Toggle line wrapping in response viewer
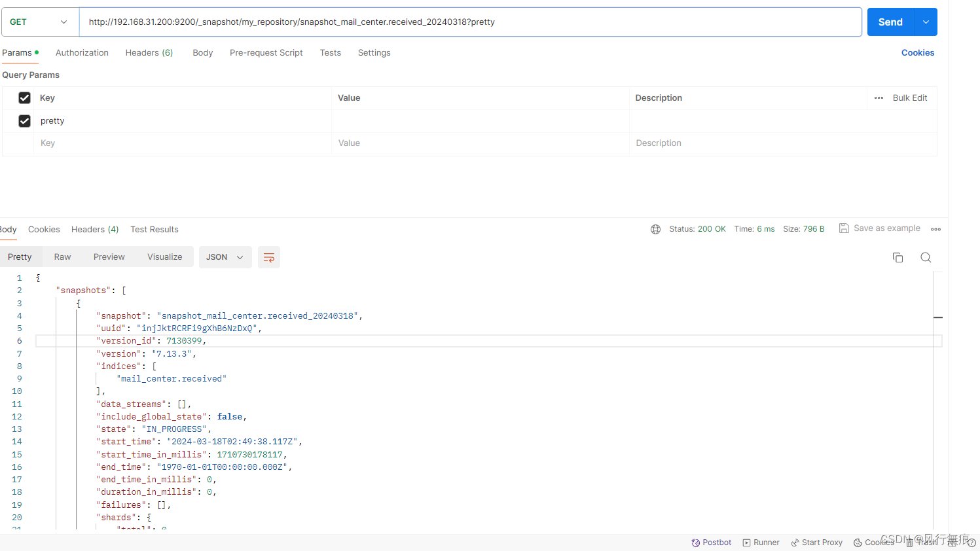980x551 pixels. 268,257
